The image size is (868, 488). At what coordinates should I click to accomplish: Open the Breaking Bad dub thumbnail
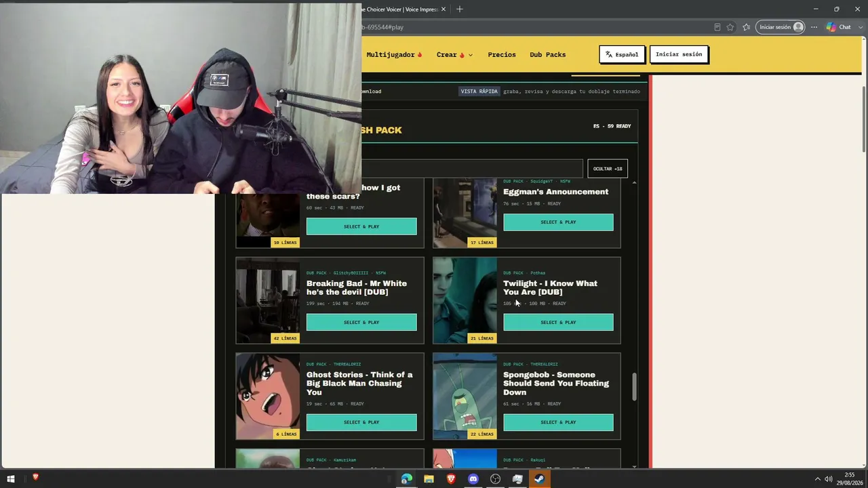click(268, 300)
